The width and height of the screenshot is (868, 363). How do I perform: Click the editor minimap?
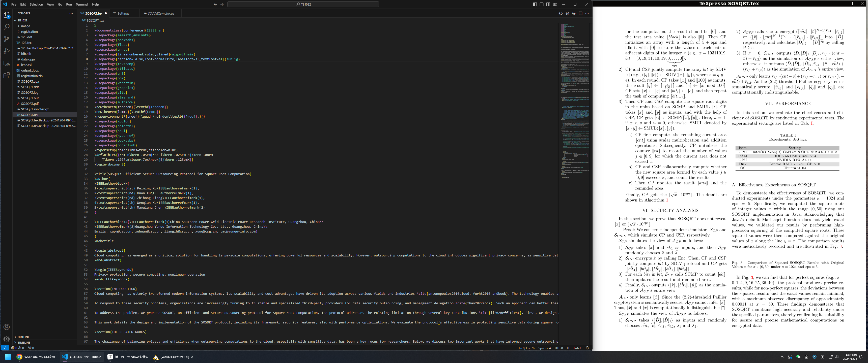pyautogui.click(x=575, y=101)
